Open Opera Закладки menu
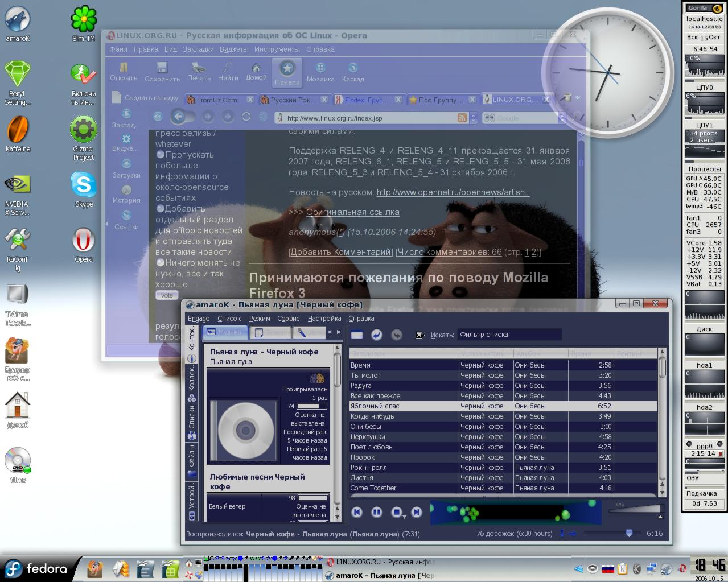This screenshot has width=728, height=582. [x=198, y=49]
